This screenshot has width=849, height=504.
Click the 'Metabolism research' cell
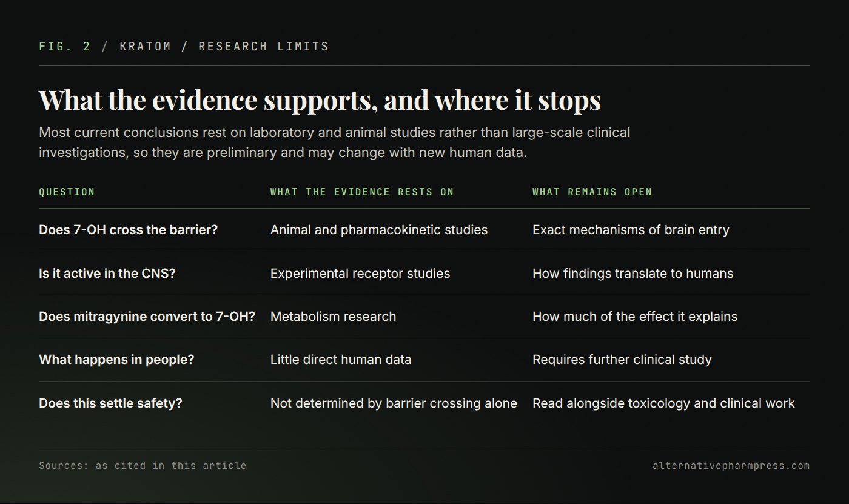[333, 317]
